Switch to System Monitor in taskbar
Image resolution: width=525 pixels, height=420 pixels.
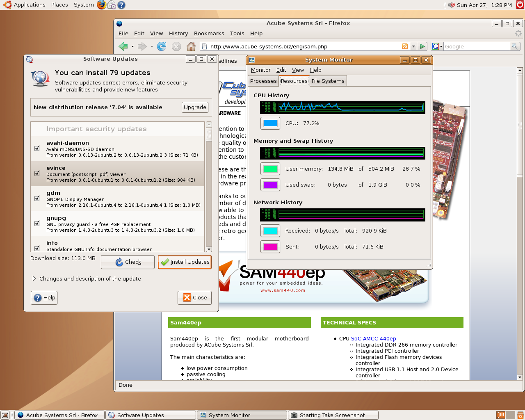(x=242, y=415)
